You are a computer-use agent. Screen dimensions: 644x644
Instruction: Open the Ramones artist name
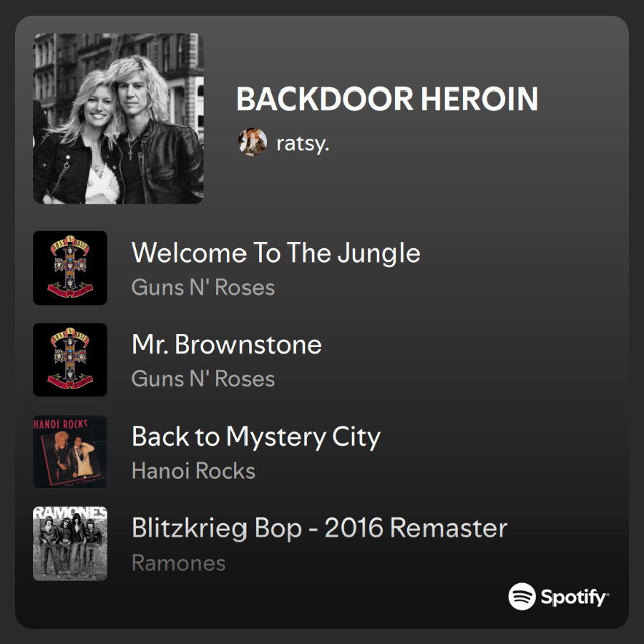[179, 562]
